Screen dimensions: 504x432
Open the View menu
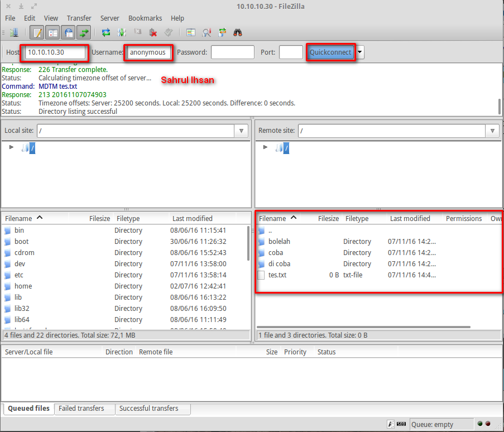point(51,18)
